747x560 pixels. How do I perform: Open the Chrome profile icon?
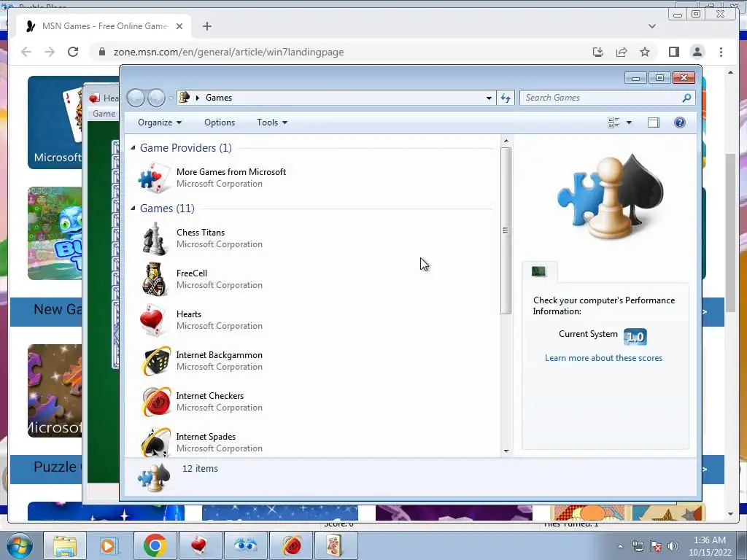(697, 52)
